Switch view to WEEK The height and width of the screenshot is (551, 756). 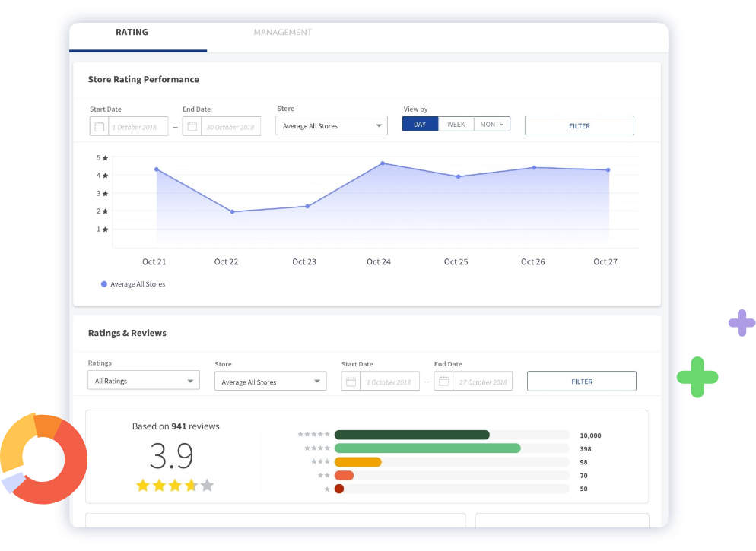click(456, 125)
